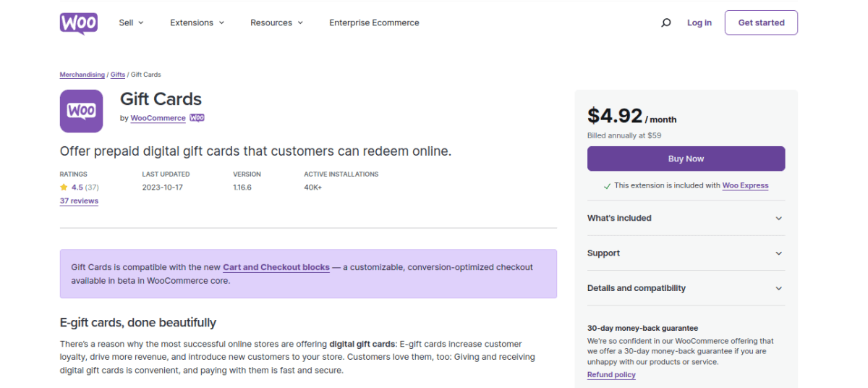Screen dimensions: 868x388
Task: Click the purple Gift Cards product icon
Action: pyautogui.click(x=81, y=111)
